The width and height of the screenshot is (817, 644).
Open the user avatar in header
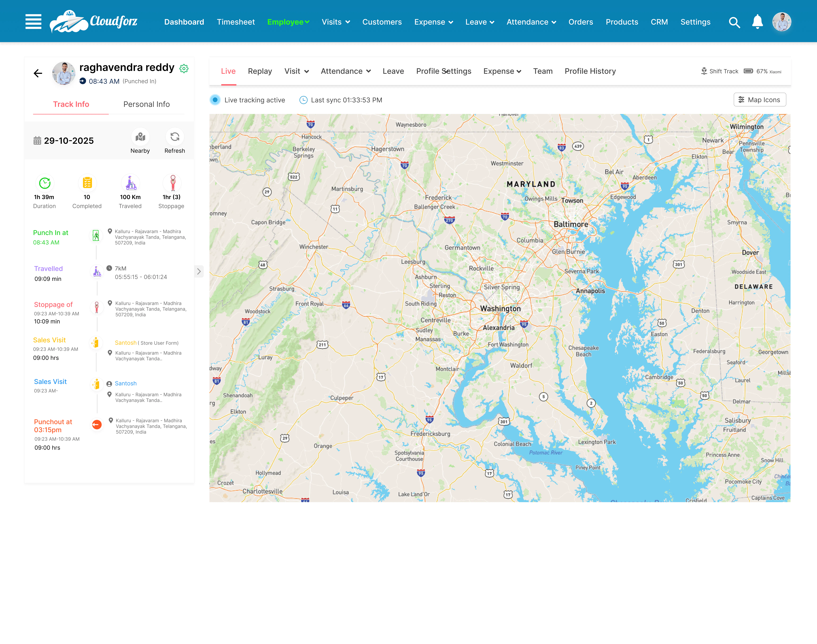[x=782, y=22]
